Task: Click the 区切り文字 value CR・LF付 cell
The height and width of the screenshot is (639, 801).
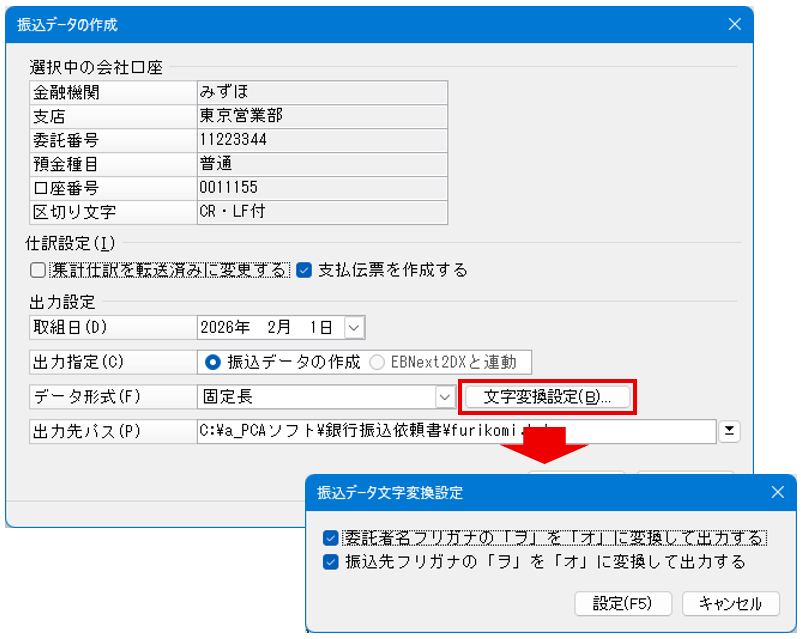Action: (x=320, y=211)
